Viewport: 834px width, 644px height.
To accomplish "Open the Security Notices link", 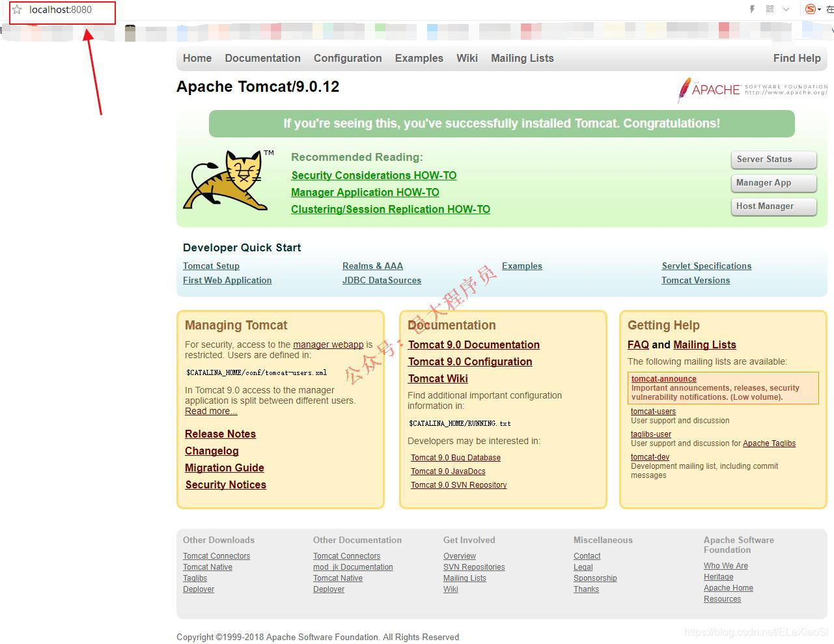I will tap(225, 484).
